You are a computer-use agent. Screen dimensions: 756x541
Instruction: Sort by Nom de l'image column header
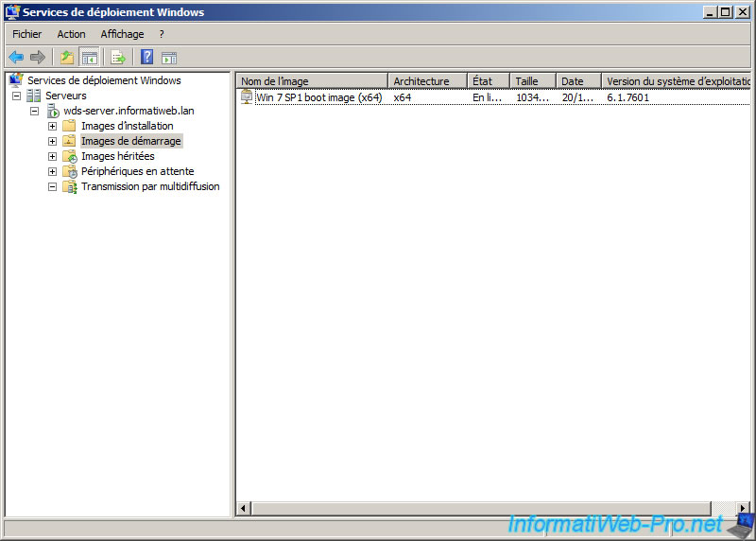[x=312, y=81]
